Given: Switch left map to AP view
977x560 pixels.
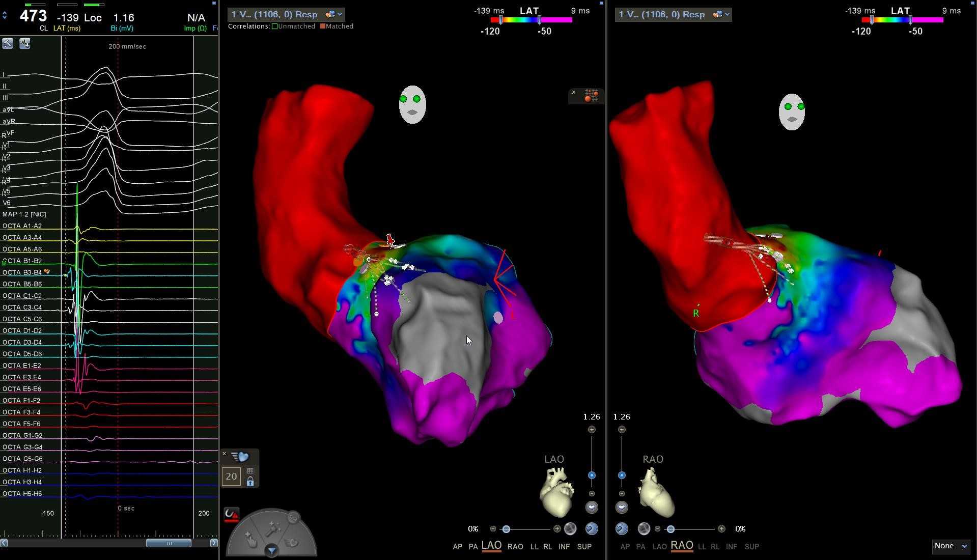Looking at the screenshot, I should pyautogui.click(x=457, y=547).
